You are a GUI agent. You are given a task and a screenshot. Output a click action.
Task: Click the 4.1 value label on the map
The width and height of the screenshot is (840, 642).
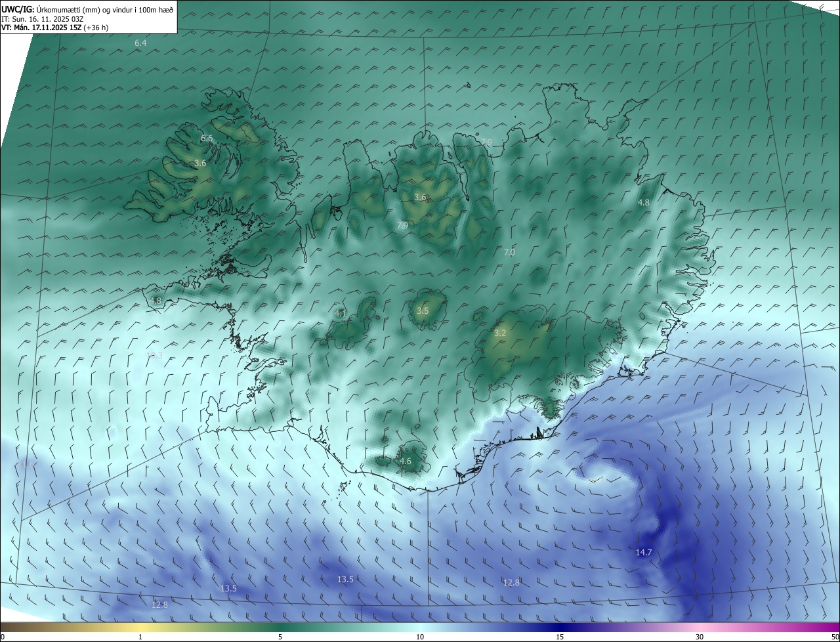tap(340, 314)
